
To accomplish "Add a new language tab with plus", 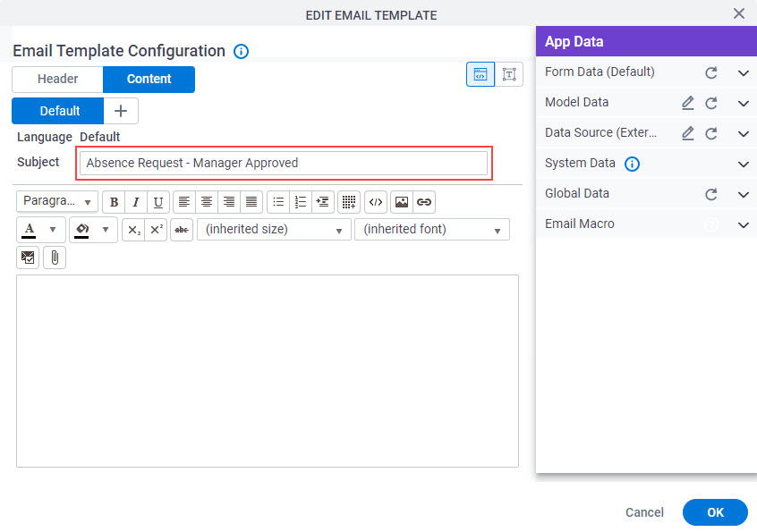I will (121, 111).
